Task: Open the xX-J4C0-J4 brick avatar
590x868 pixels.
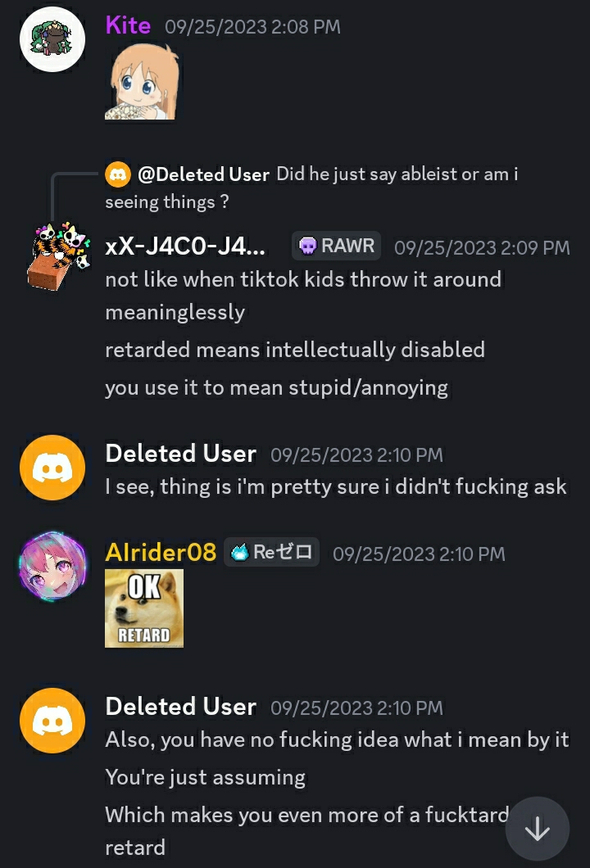Action: (59, 255)
